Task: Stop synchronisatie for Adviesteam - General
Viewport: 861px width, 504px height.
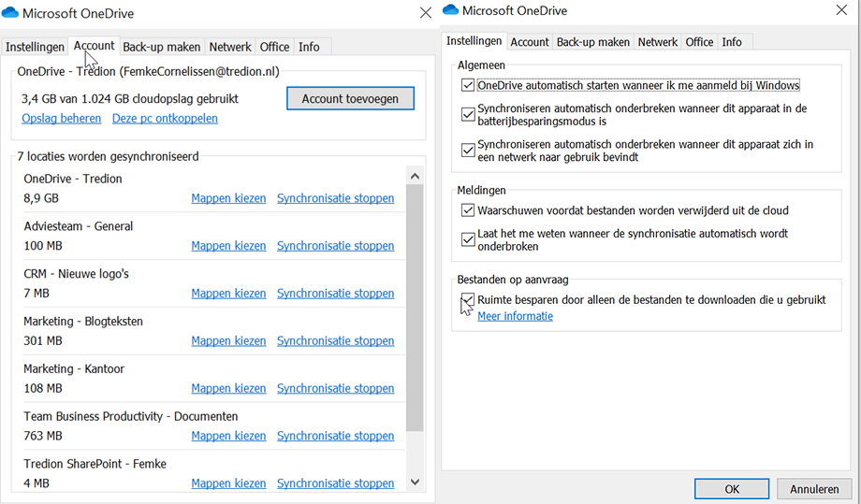Action: (x=335, y=246)
